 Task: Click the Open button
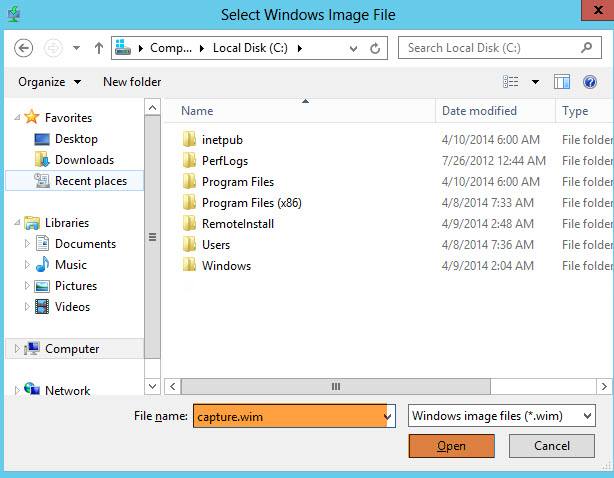[451, 446]
